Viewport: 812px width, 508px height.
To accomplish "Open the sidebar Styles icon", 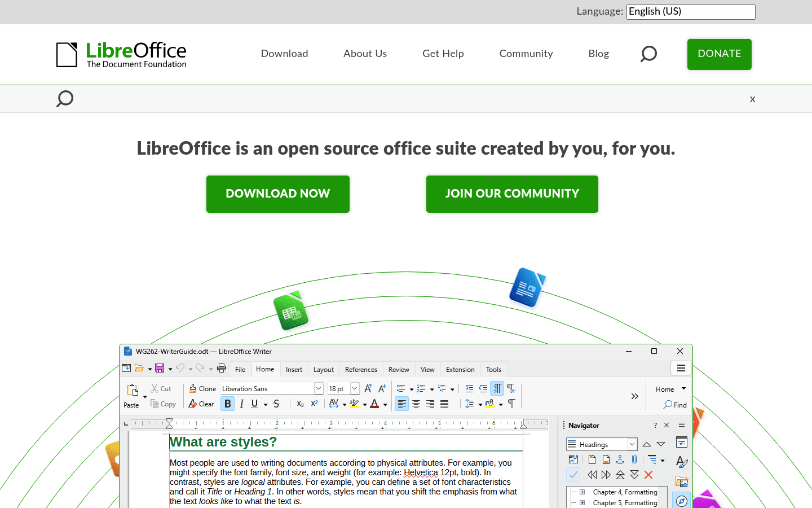I will (682, 462).
